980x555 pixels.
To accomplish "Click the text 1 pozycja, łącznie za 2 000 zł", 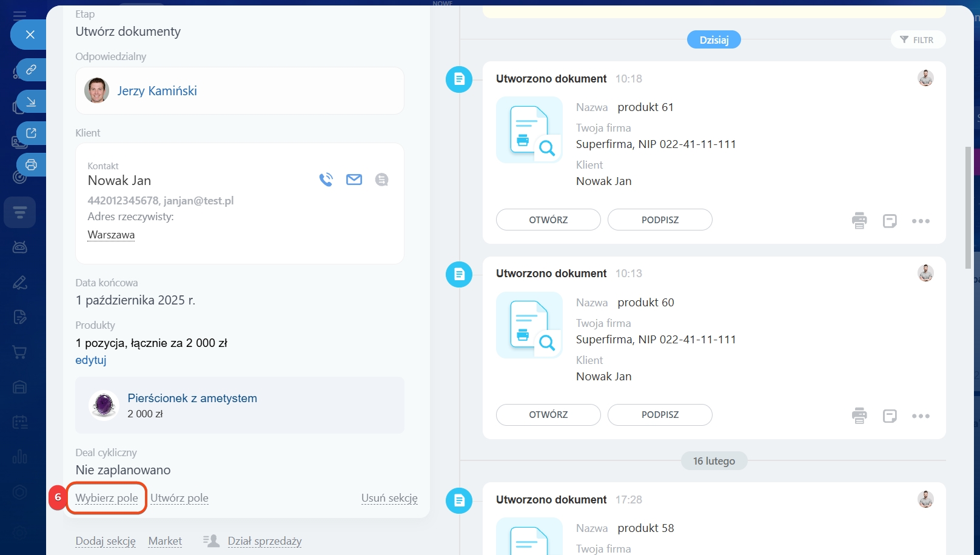I will tap(152, 343).
